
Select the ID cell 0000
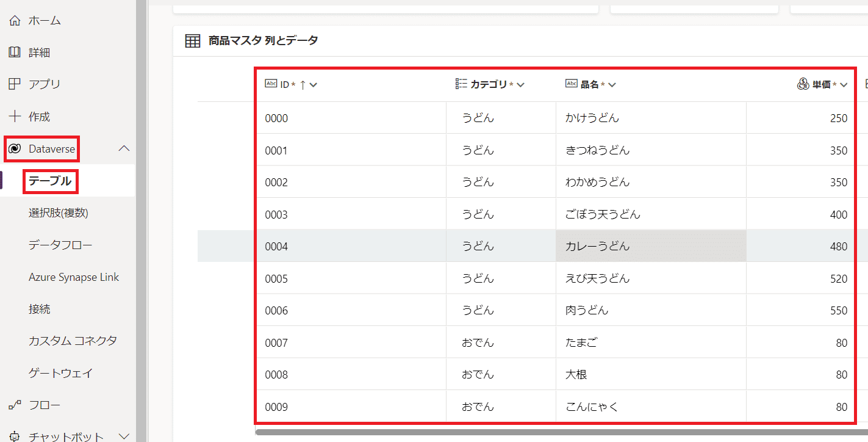coord(351,118)
